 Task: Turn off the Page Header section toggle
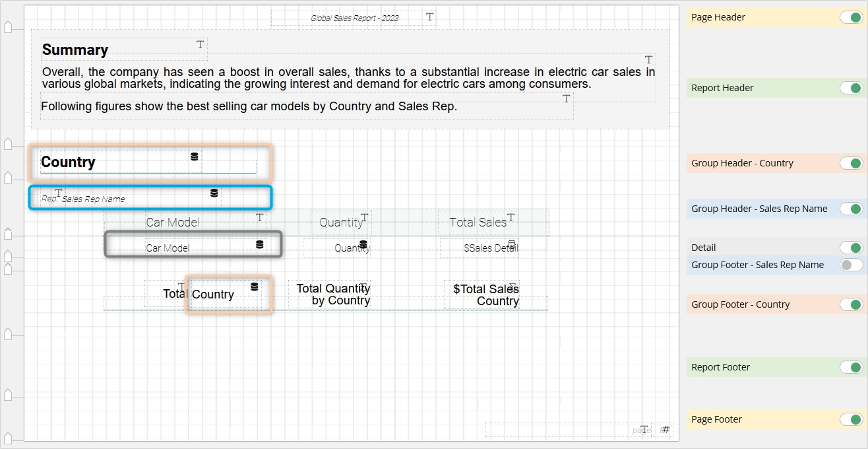click(851, 17)
